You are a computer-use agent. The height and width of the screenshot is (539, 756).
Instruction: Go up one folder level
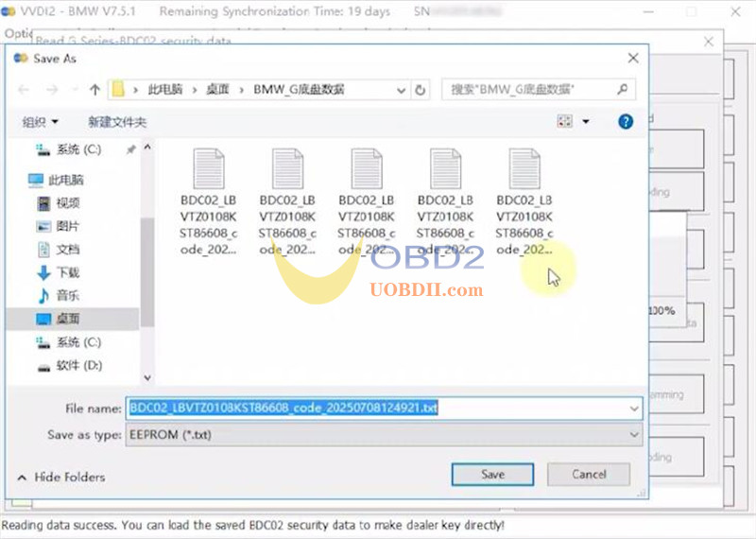(94, 89)
